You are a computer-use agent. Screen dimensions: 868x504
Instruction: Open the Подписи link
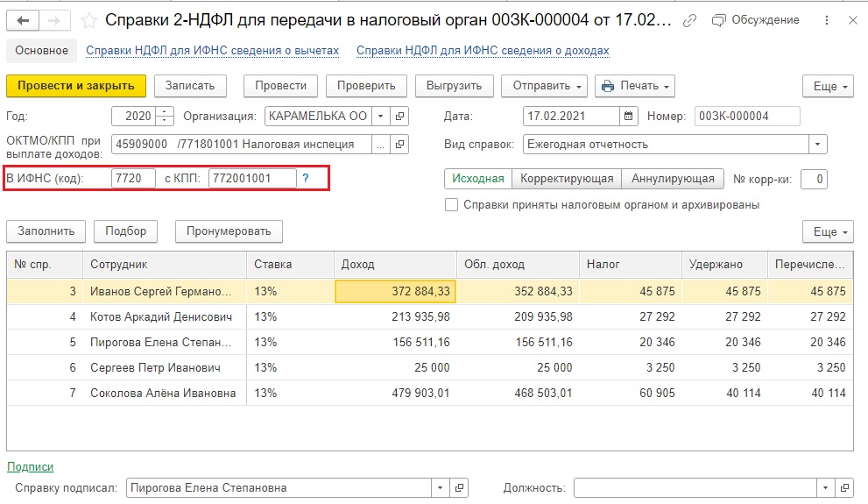pyautogui.click(x=30, y=467)
